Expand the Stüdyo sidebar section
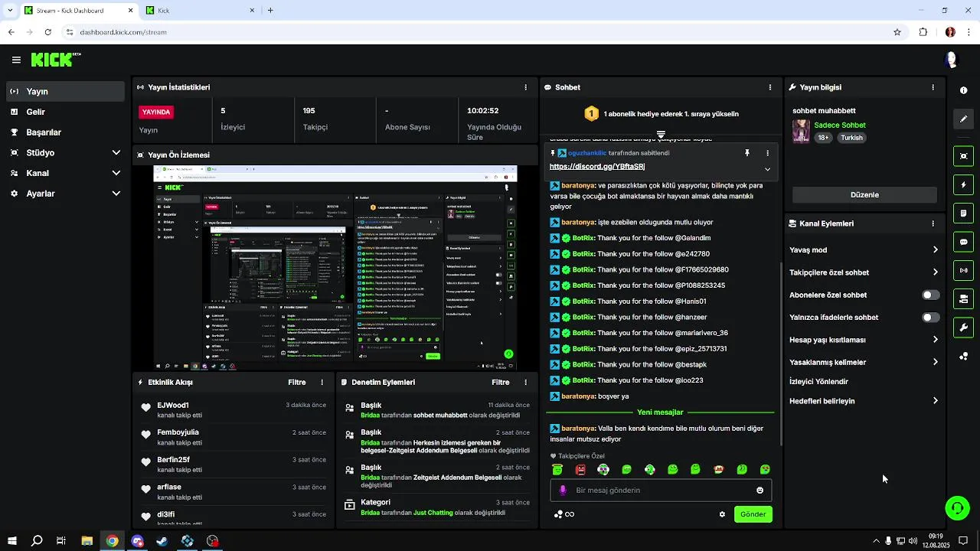The image size is (980, 551). 64,152
